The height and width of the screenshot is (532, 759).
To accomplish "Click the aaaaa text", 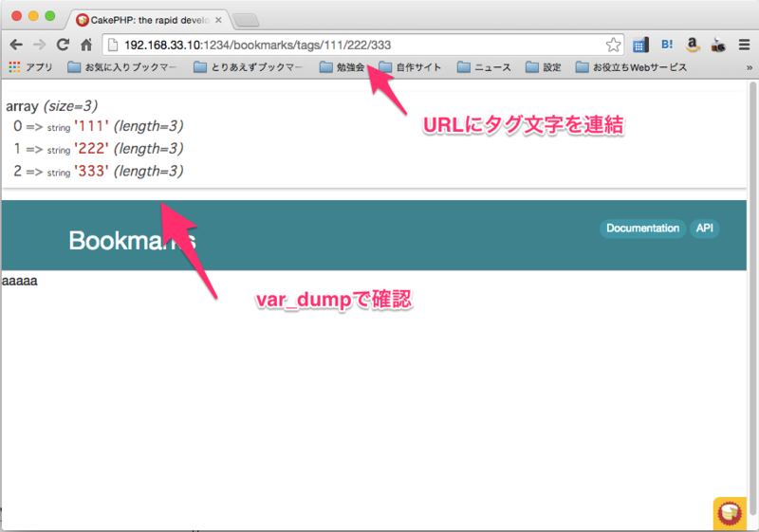I will point(19,281).
